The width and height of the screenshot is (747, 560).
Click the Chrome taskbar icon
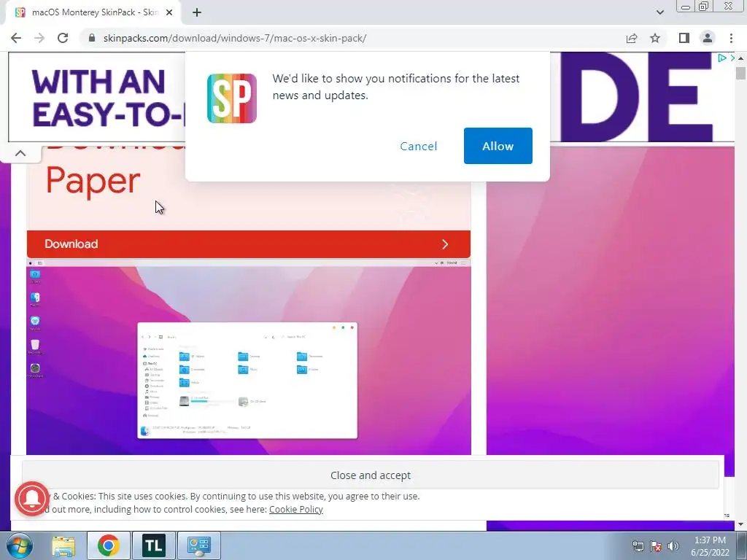pyautogui.click(x=108, y=545)
